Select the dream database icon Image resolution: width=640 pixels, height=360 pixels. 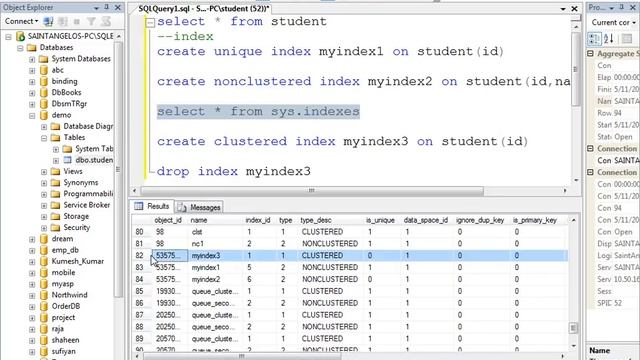pyautogui.click(x=44, y=239)
